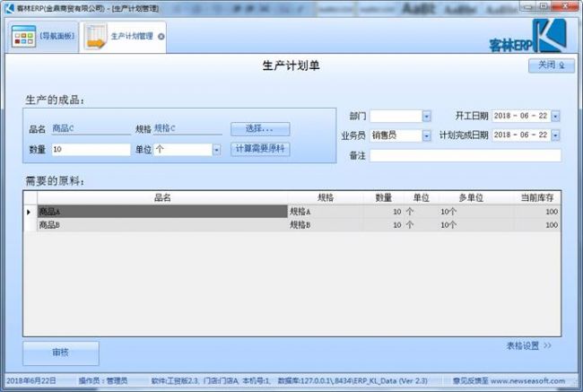
Task: Close the 生产计划管理 tab via its x icon
Action: tap(161, 37)
